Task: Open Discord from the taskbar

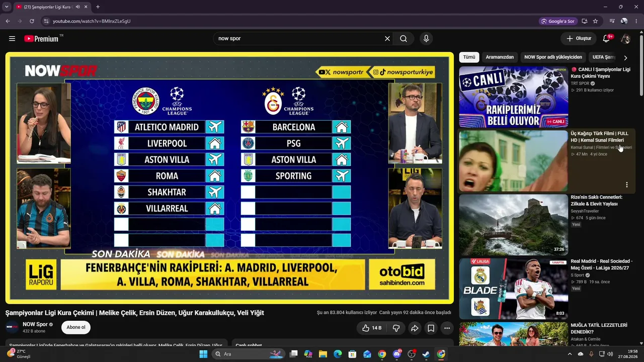Action: pos(397,354)
